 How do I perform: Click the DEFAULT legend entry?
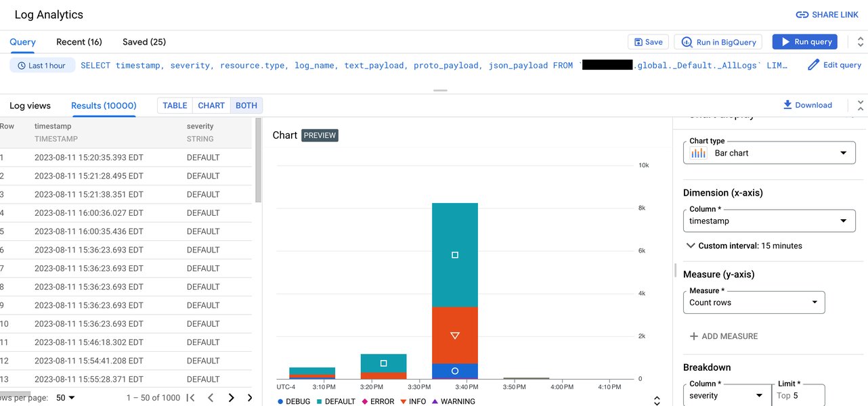(335, 401)
